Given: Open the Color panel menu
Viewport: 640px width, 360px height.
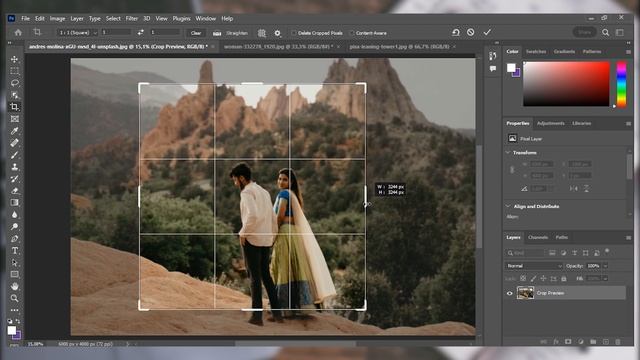Looking at the screenshot, I should [628, 52].
